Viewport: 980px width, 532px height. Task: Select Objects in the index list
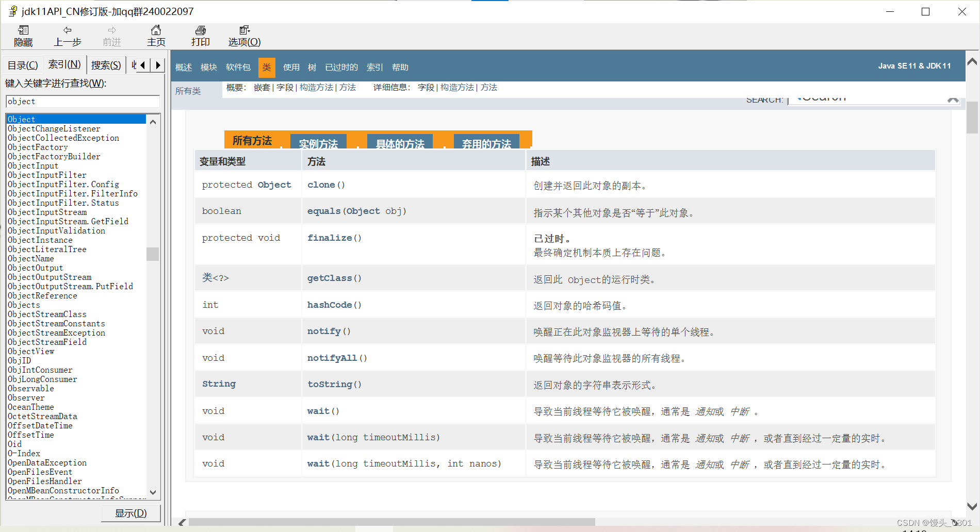click(x=76, y=305)
